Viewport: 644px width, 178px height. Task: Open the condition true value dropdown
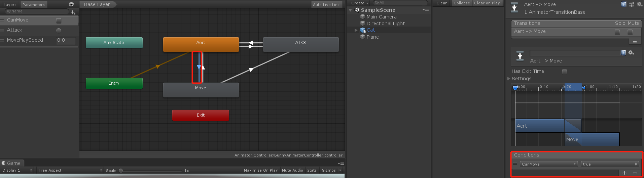[x=610, y=164]
